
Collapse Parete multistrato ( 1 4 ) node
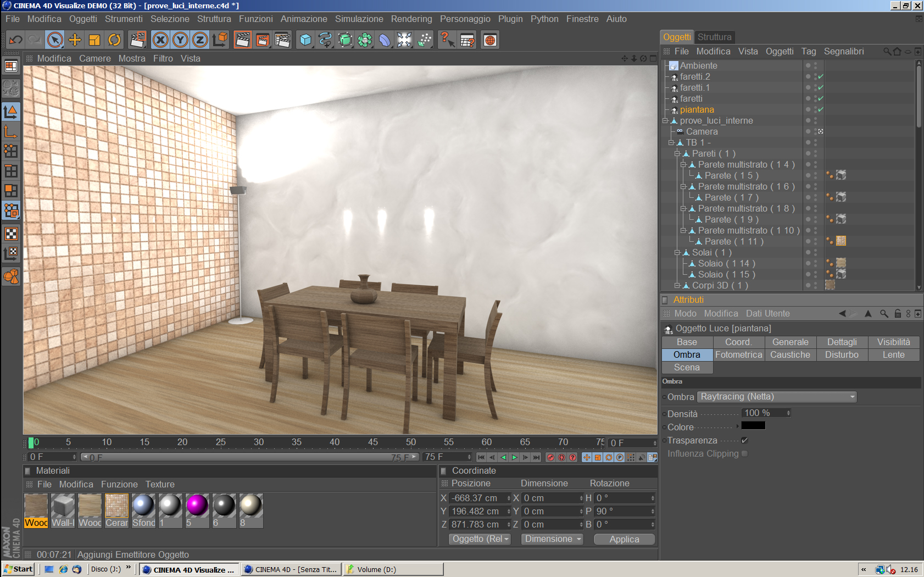[683, 164]
